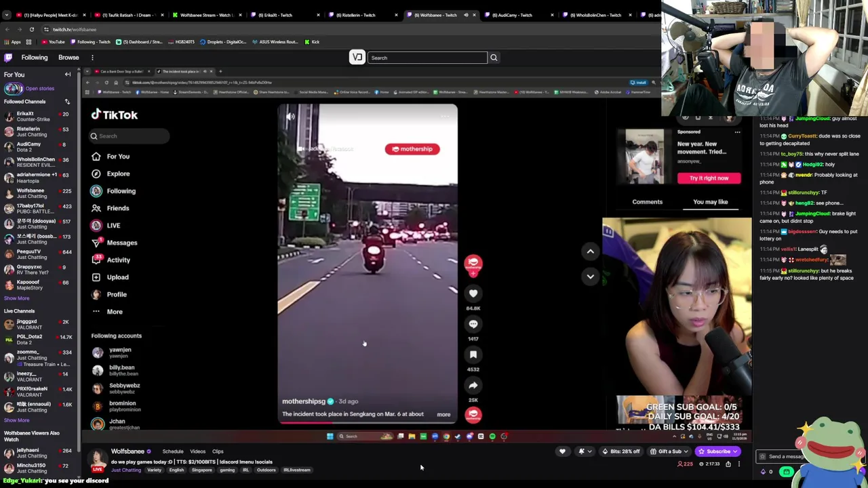The image size is (868, 488).
Task: Go to the previous TikTok video arrow
Action: pyautogui.click(x=590, y=251)
